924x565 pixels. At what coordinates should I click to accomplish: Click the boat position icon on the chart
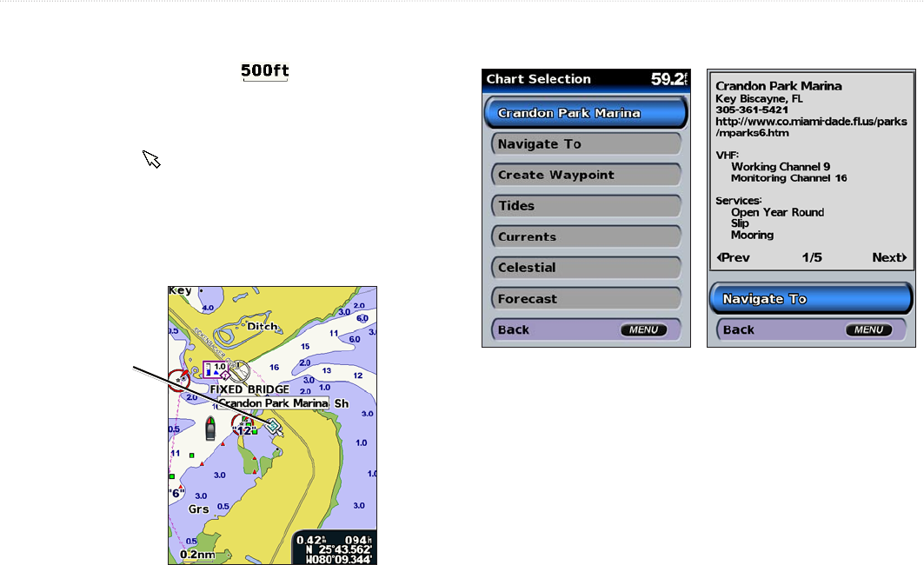[x=210, y=429]
